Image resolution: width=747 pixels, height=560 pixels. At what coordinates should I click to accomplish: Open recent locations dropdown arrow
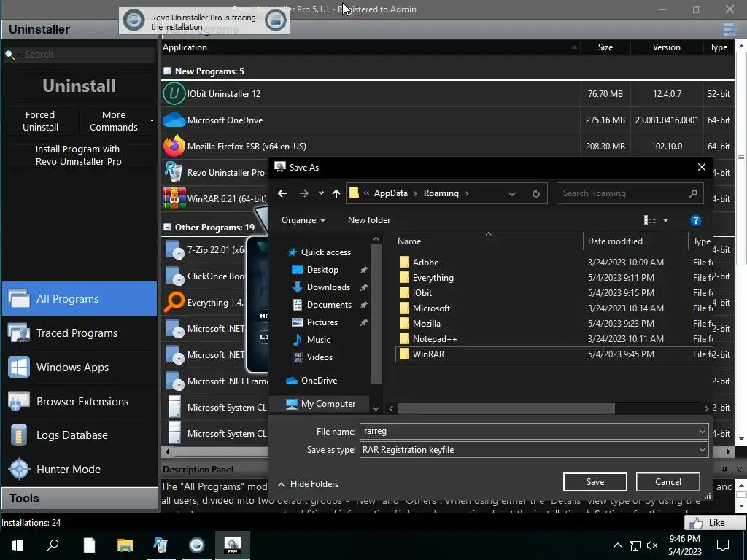[321, 192]
